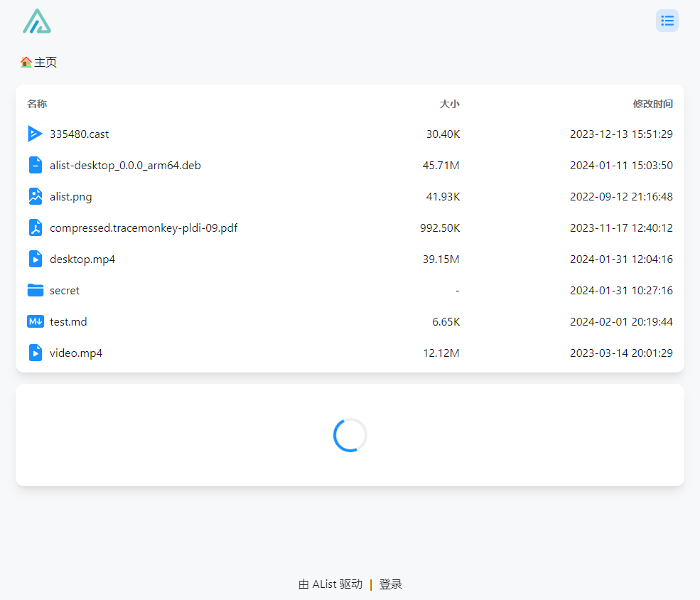
Task: Sort files by 名称 column header
Action: (37, 104)
